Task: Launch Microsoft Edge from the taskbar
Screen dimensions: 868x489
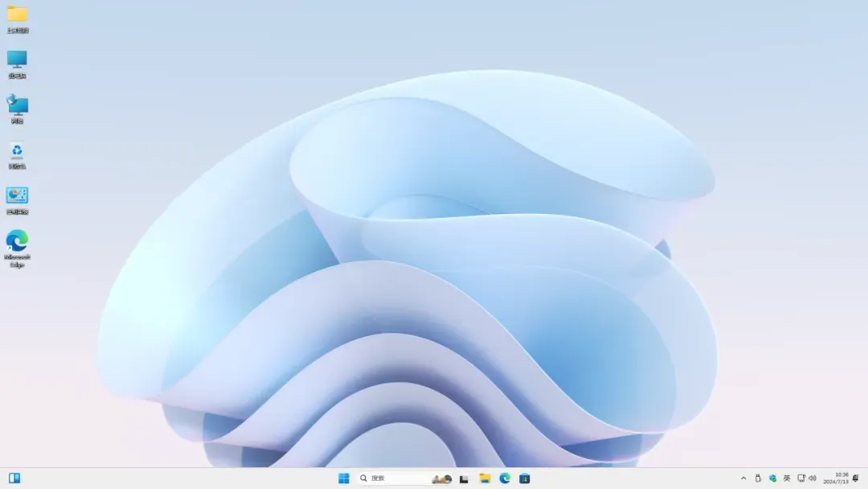Action: (x=505, y=478)
